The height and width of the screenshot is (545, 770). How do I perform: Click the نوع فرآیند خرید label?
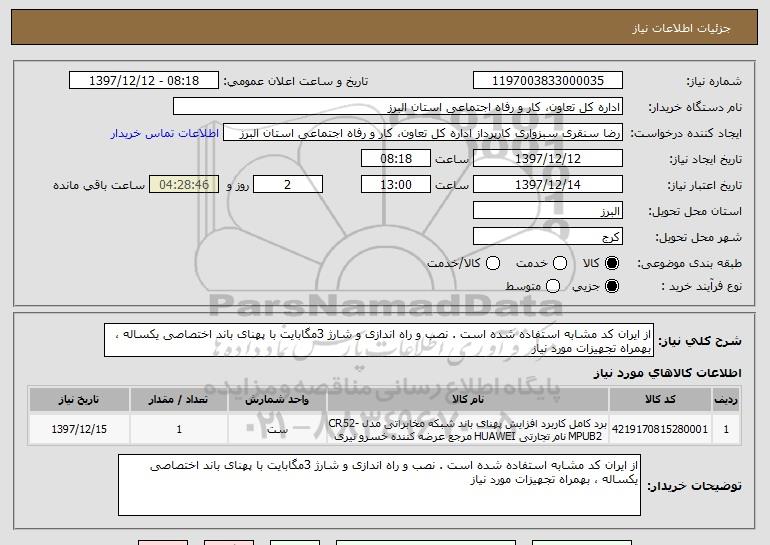click(x=701, y=286)
